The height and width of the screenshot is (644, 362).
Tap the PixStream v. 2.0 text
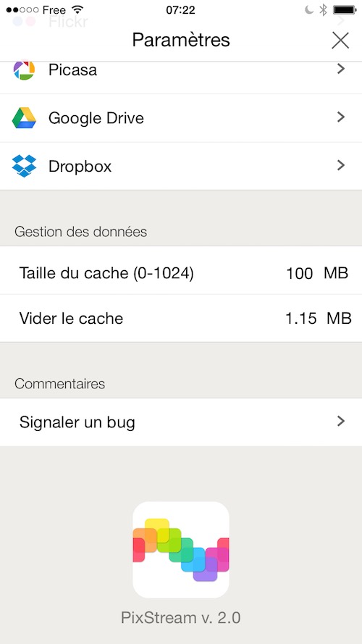(x=180, y=617)
